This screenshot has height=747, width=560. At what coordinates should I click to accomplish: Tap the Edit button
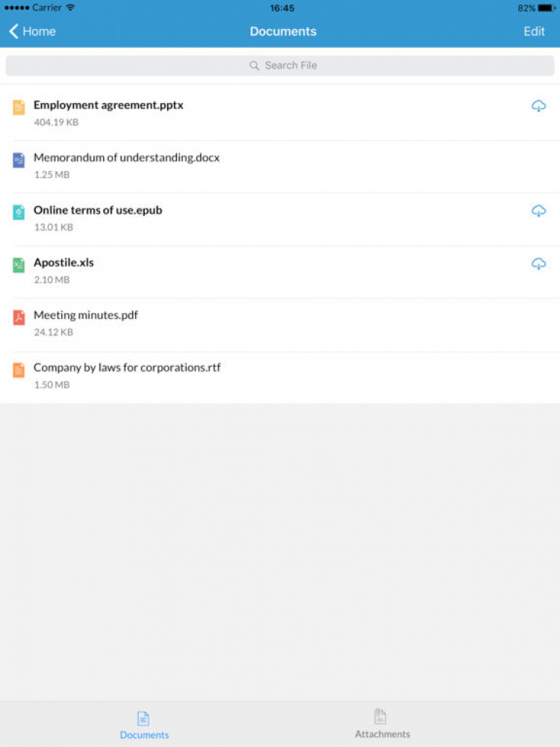[534, 31]
